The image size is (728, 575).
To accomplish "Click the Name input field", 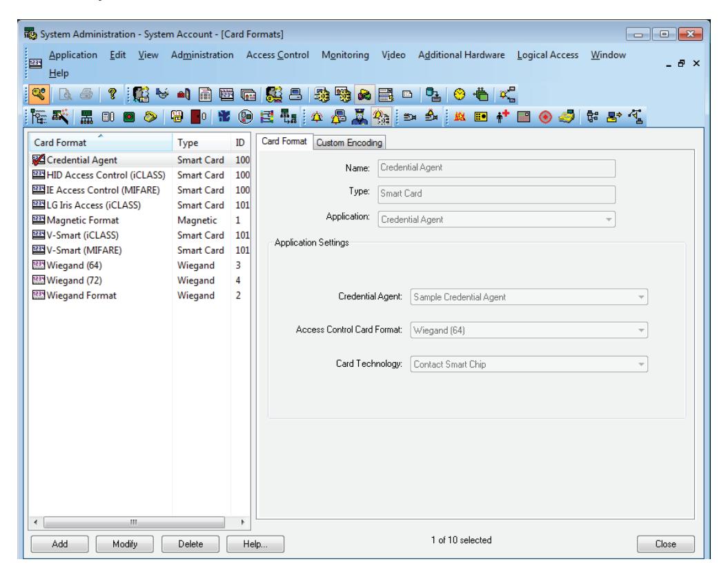I will point(496,168).
